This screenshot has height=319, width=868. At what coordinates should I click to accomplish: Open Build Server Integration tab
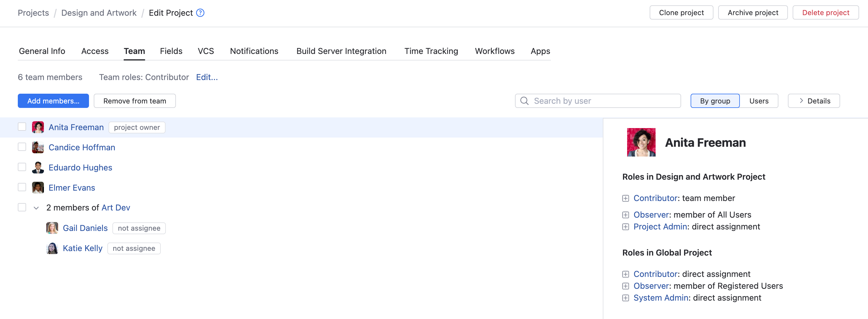click(341, 51)
